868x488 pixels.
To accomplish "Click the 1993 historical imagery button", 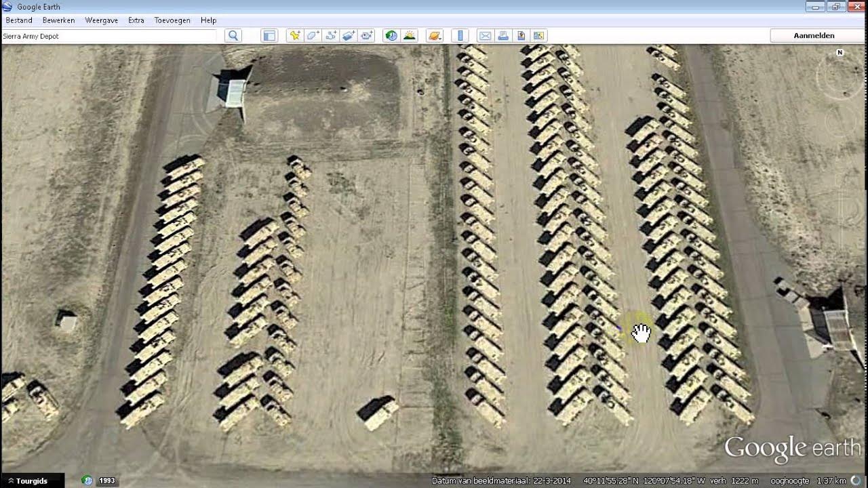I will click(107, 481).
